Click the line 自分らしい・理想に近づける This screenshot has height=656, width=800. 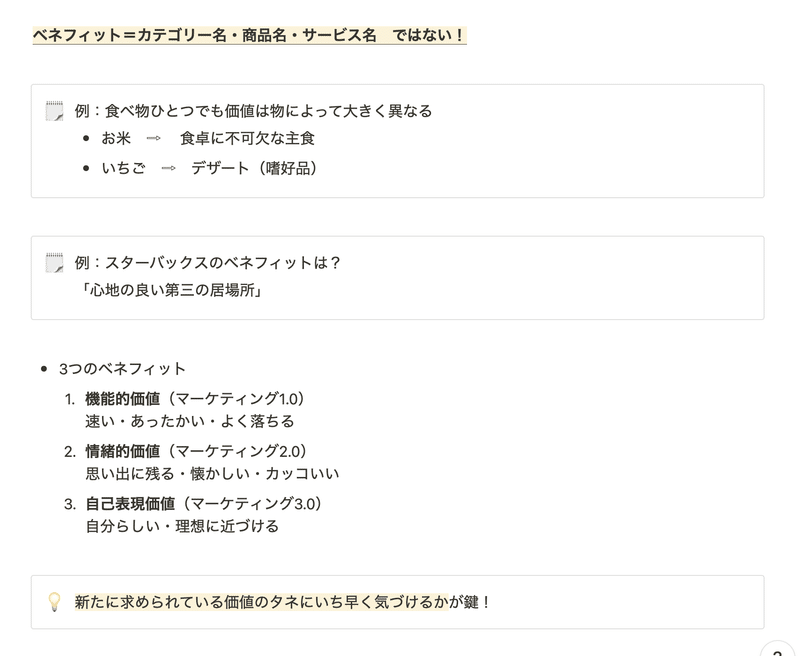click(182, 526)
